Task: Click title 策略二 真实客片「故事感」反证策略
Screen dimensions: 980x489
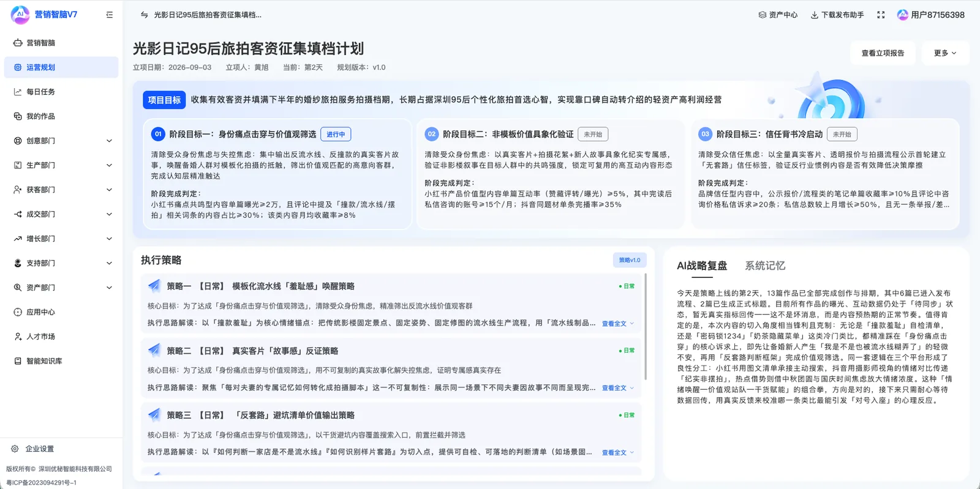Action: coord(252,351)
